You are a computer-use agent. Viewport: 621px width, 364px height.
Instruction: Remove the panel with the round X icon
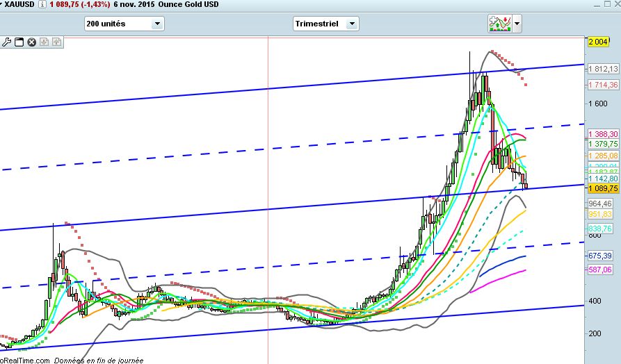point(32,42)
